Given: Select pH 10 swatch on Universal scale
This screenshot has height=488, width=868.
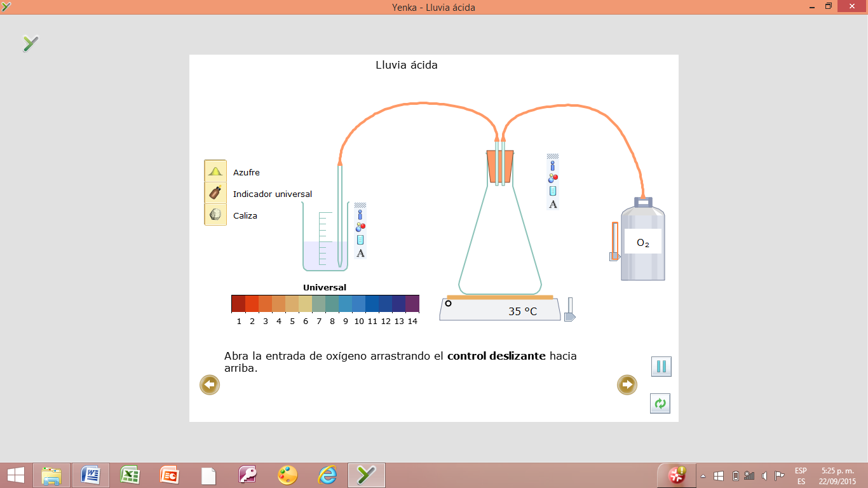Looking at the screenshot, I should [359, 304].
